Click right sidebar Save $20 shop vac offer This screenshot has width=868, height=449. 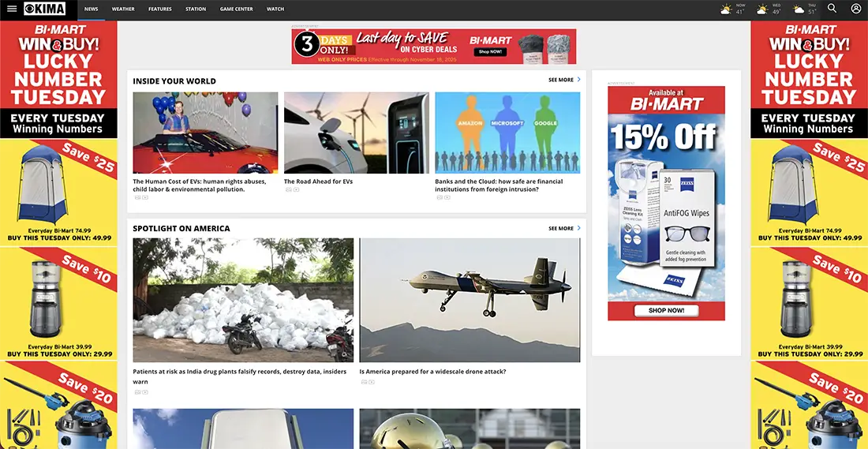809,406
